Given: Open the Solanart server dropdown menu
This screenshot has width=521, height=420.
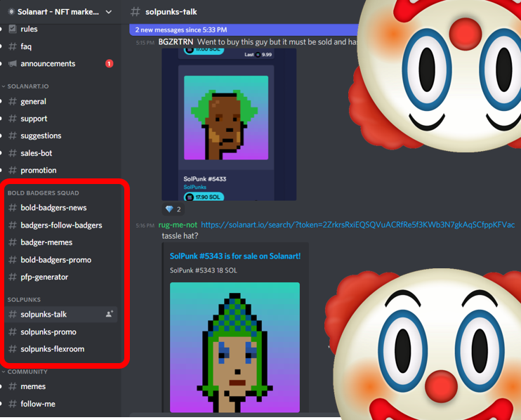Looking at the screenshot, I should coord(108,12).
